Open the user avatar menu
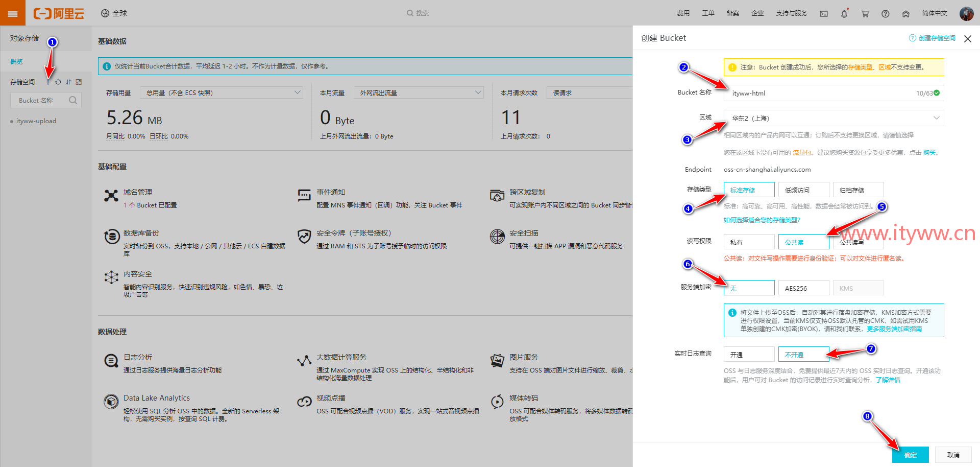Viewport: 980px width, 467px height. (966, 13)
